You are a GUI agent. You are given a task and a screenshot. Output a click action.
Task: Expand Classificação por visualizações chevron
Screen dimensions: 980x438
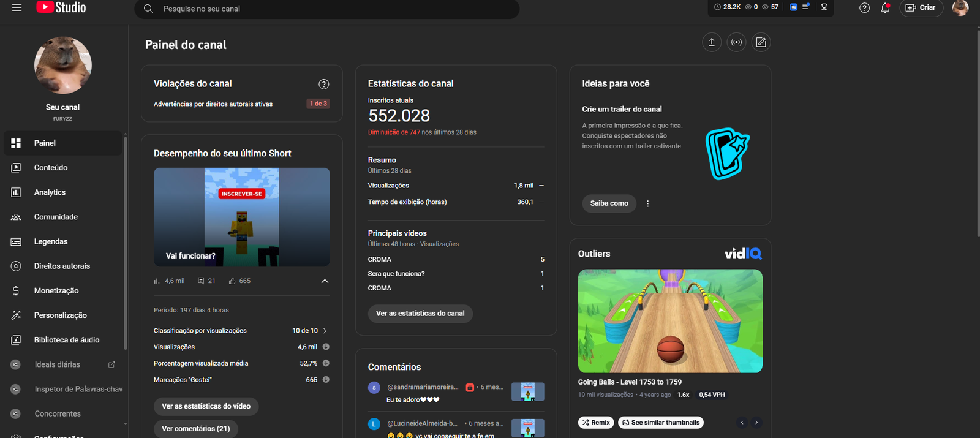(x=325, y=331)
